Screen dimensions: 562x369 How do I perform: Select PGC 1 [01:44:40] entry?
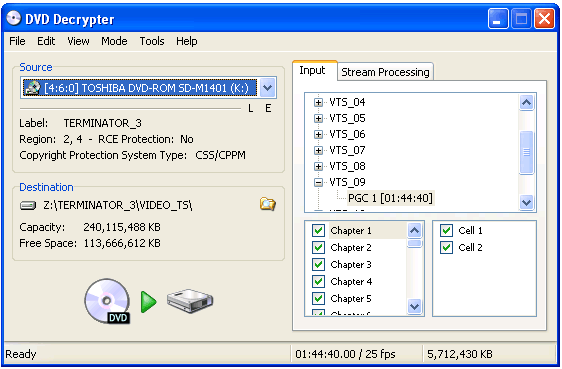[391, 198]
